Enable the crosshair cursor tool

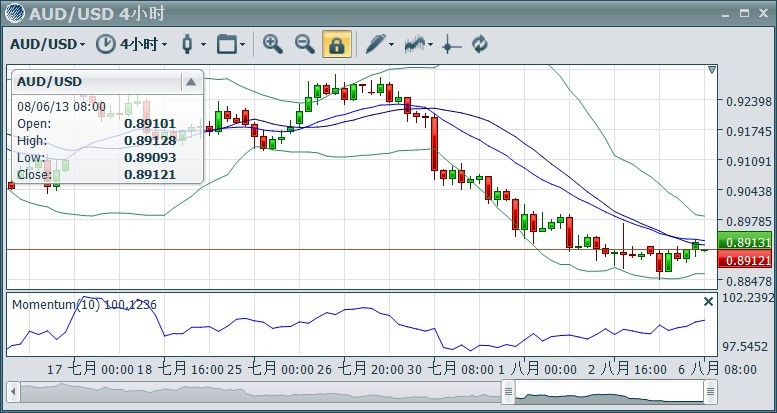(451, 45)
